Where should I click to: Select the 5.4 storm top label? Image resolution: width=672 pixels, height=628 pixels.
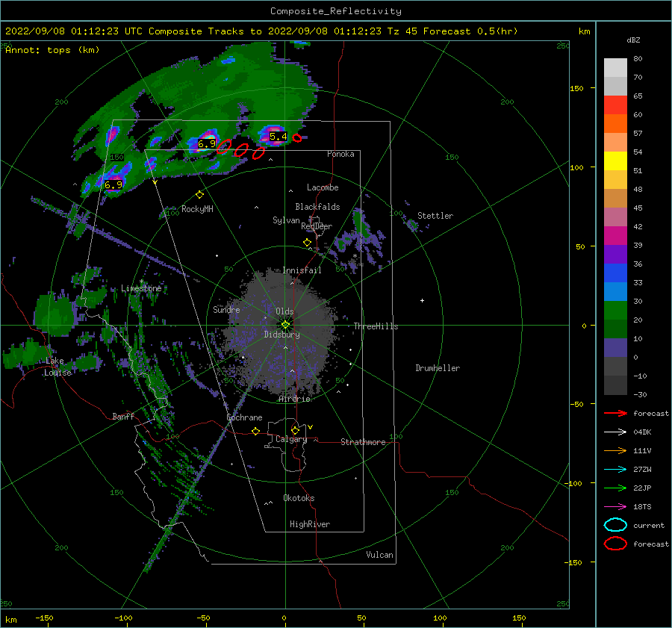(279, 137)
